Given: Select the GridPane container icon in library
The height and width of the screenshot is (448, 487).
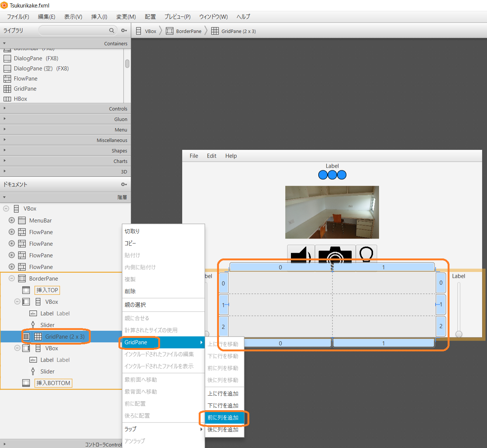Looking at the screenshot, I should click(7, 89).
